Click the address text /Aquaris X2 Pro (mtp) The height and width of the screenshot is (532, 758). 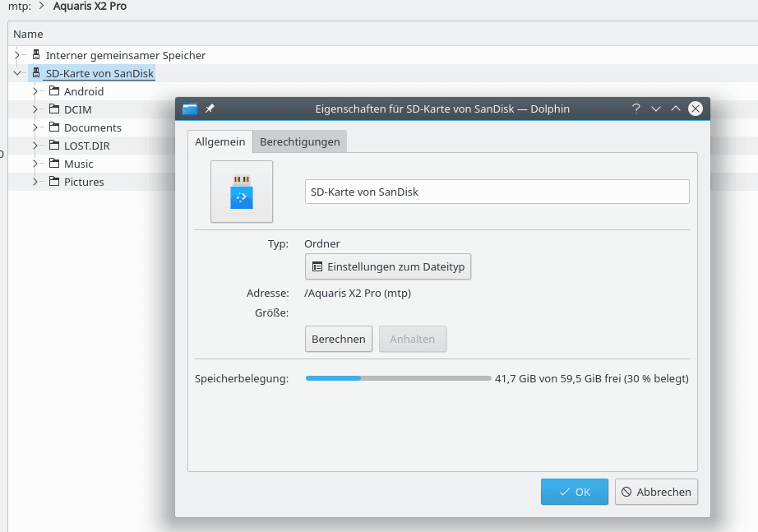coord(358,293)
